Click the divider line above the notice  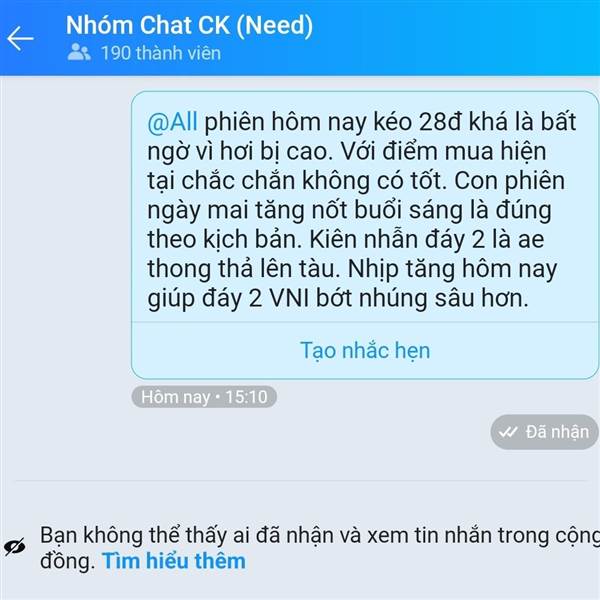click(300, 481)
